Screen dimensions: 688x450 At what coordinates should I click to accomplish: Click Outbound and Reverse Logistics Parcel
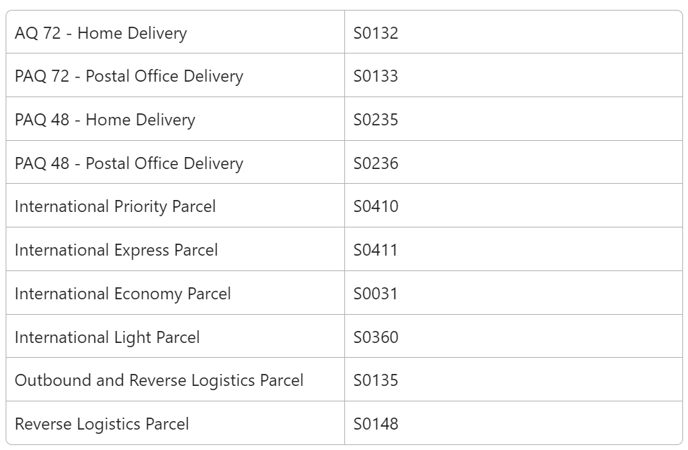(159, 380)
